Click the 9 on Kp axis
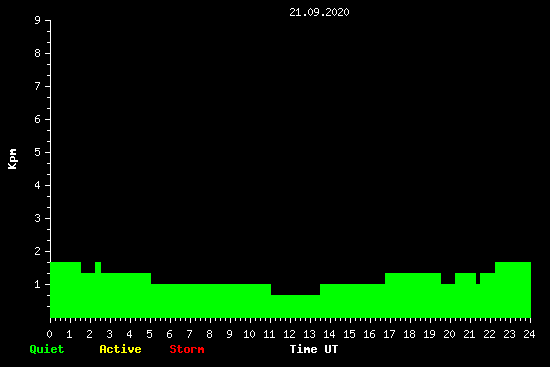Image resolution: width=550 pixels, height=367 pixels. 38,20
